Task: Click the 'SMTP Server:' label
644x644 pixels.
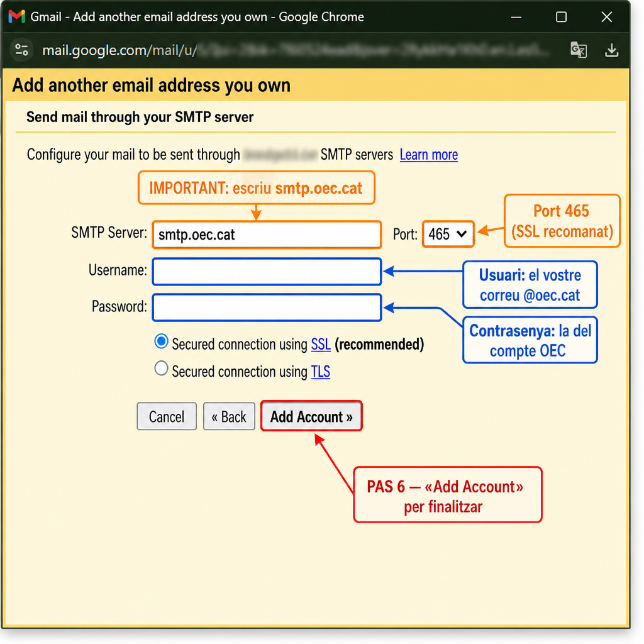Action: 109,233
